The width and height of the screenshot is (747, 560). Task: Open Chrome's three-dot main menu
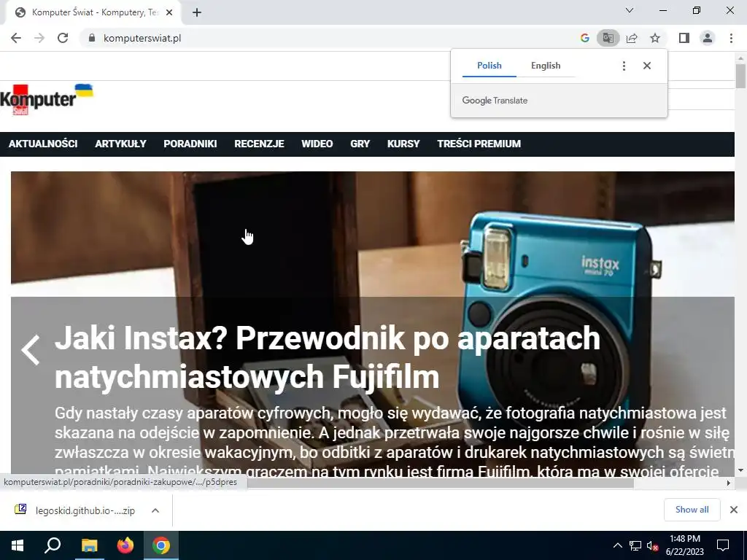tap(731, 38)
